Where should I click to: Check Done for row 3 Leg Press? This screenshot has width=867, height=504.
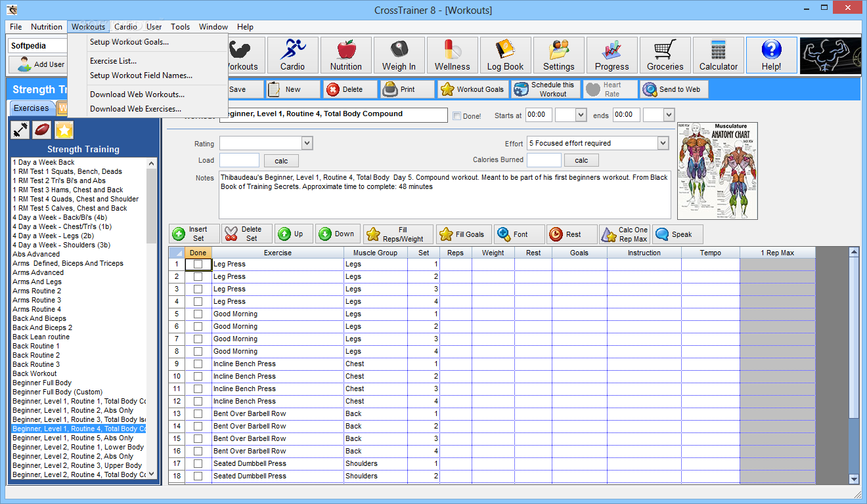pyautogui.click(x=198, y=289)
